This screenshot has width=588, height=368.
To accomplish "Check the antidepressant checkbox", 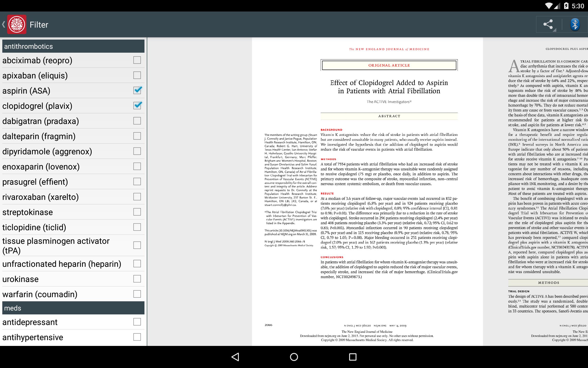I will pos(137,322).
